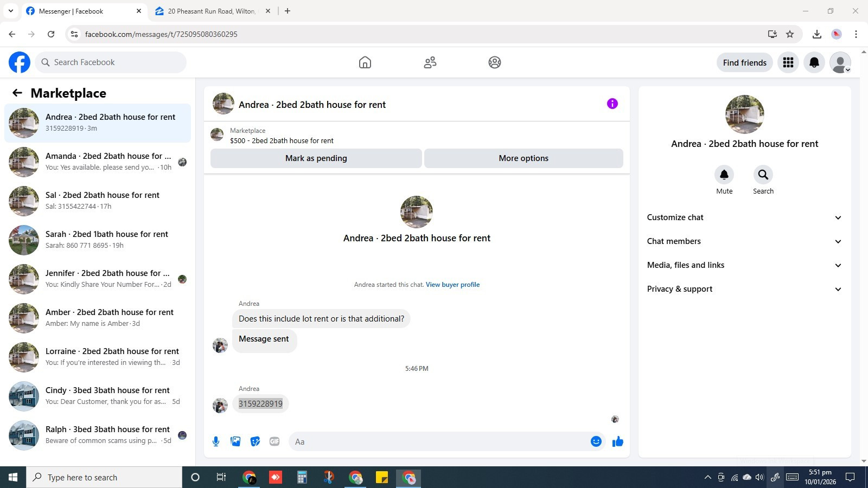Open the View buyer profile link

point(452,285)
